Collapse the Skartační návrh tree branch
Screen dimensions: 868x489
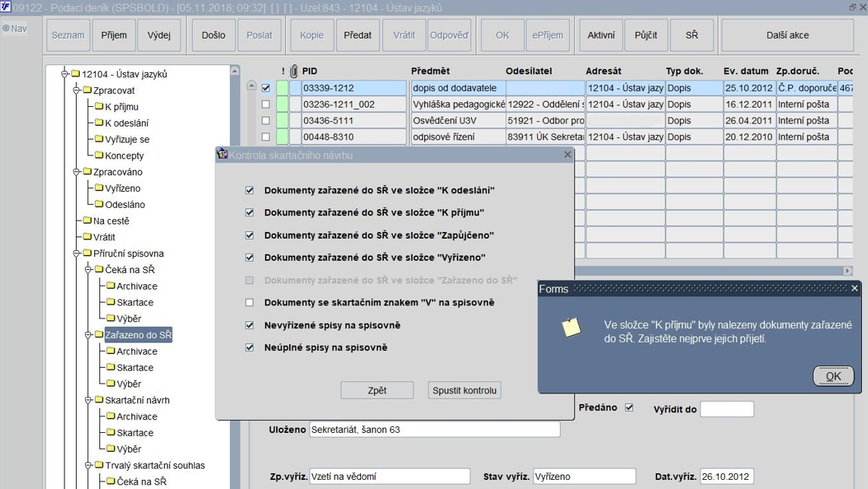pyautogui.click(x=88, y=400)
